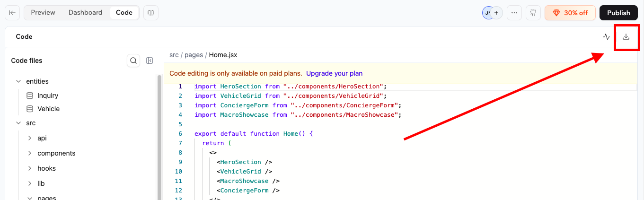Search code files with magnifier icon
The image size is (644, 200).
pyautogui.click(x=133, y=61)
